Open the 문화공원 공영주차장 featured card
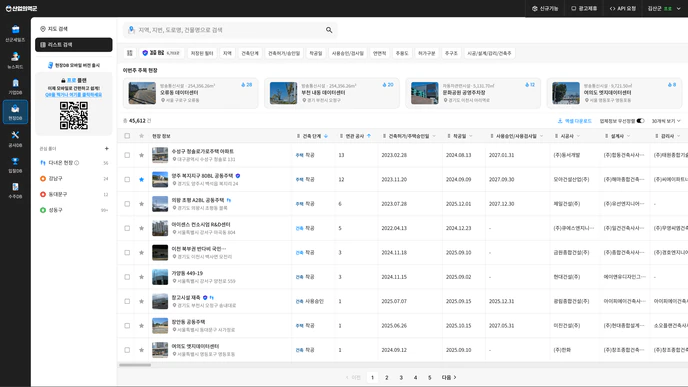 click(x=473, y=93)
